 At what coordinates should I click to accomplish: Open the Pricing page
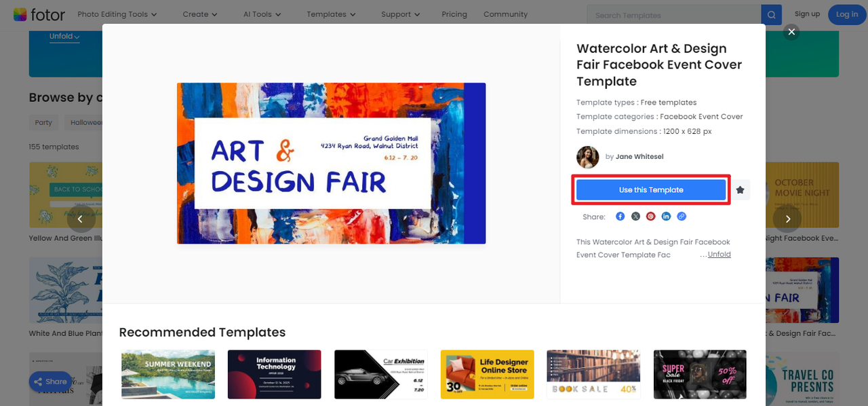click(454, 14)
